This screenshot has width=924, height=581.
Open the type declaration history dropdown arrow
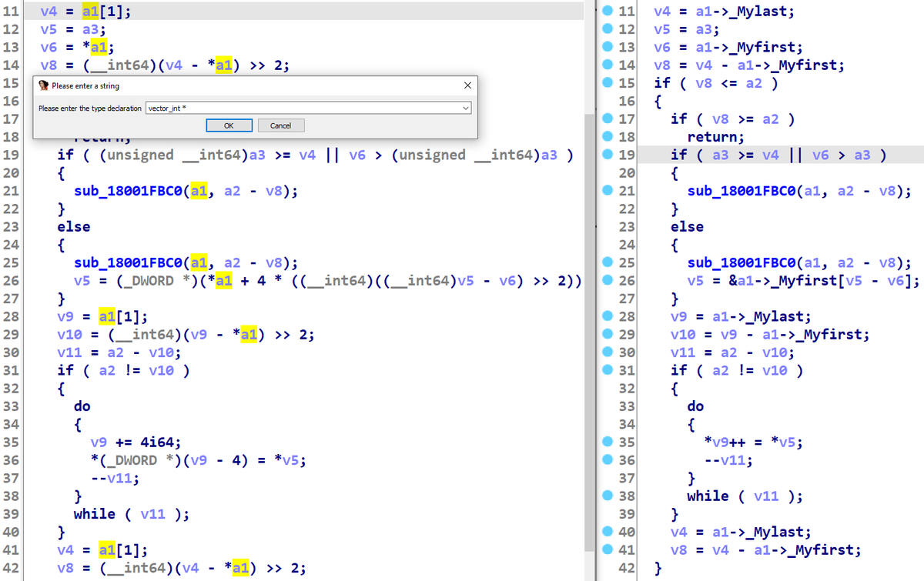click(466, 109)
